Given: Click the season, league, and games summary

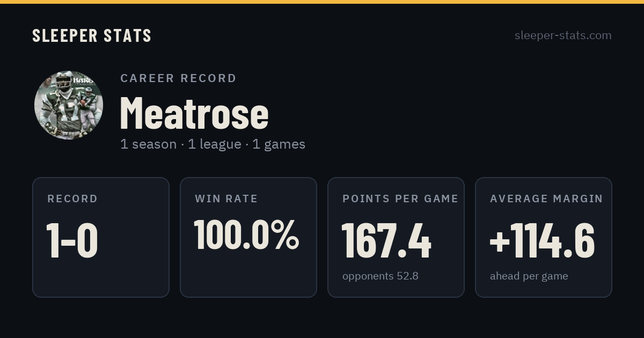Looking at the screenshot, I should coord(213,144).
